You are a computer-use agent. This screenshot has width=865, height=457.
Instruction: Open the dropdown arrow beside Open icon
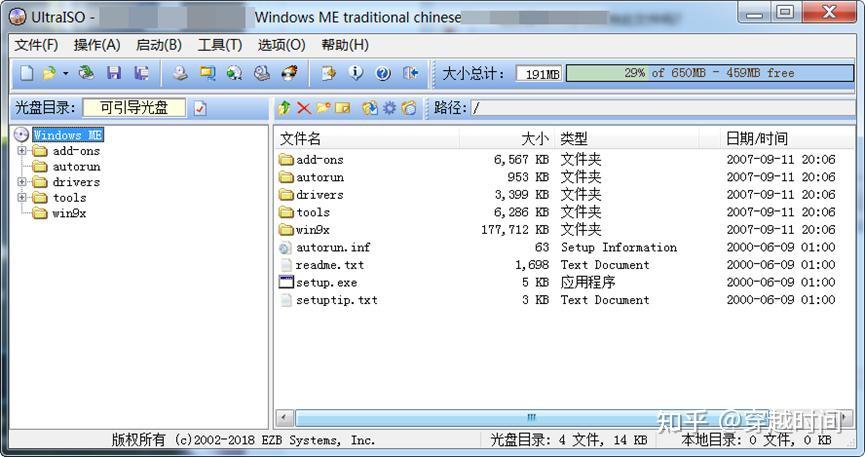click(x=66, y=73)
